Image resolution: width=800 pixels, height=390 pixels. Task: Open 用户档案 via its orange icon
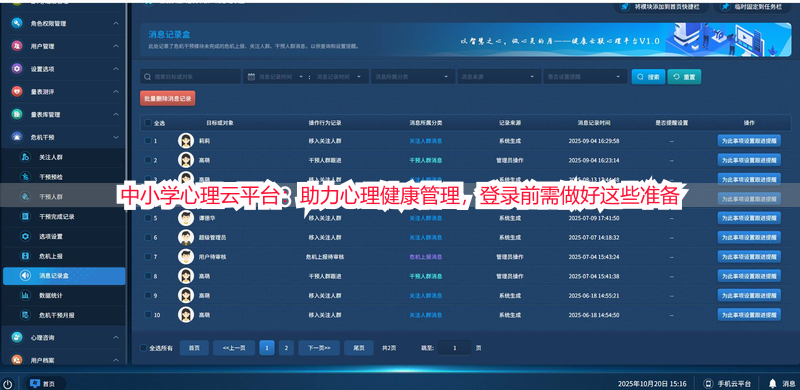click(x=17, y=360)
